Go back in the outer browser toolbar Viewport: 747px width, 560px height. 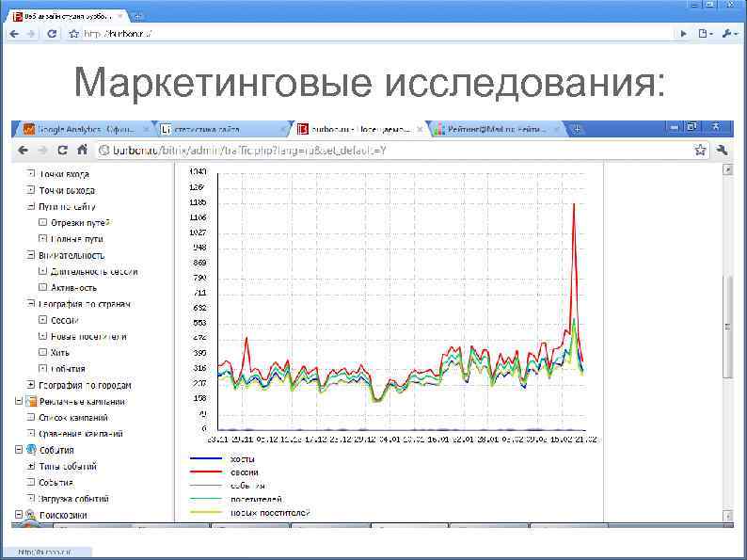click(14, 34)
